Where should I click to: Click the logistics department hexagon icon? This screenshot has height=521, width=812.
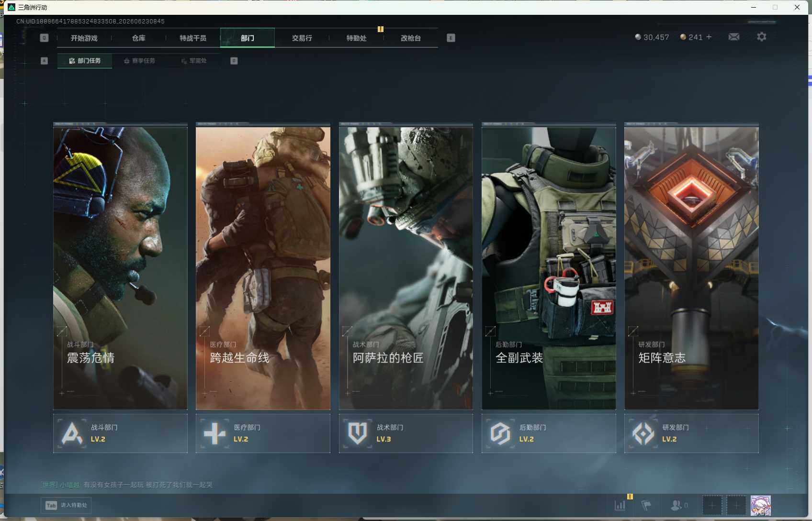click(500, 433)
